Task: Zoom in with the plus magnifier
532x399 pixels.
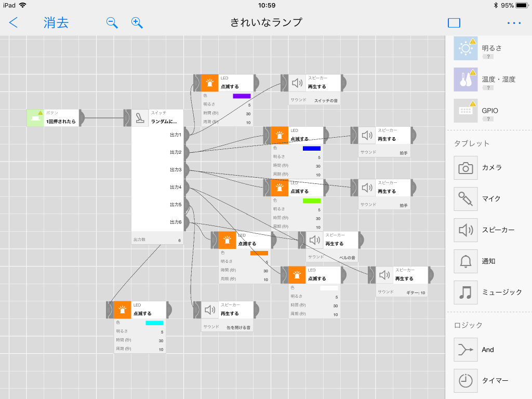Action: 137,23
